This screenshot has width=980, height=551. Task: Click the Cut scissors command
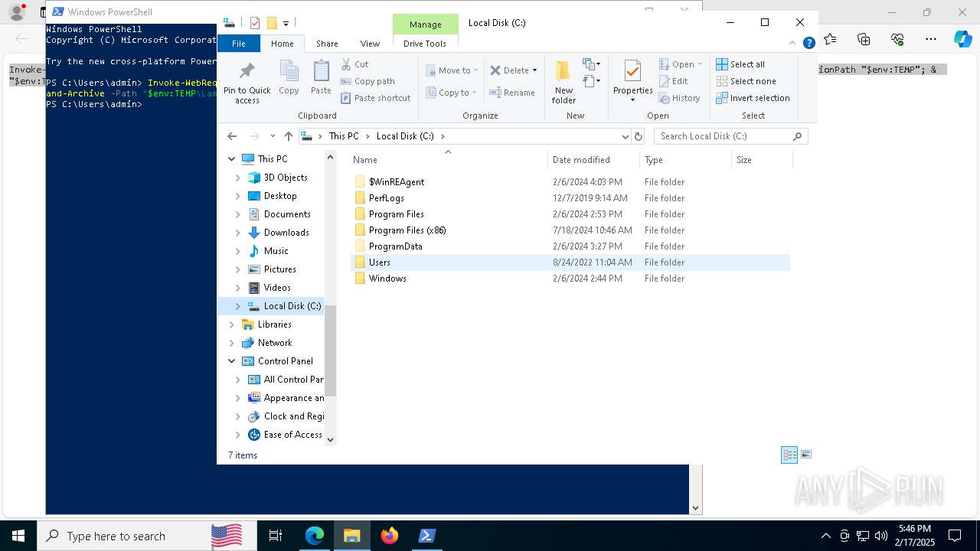coord(354,64)
